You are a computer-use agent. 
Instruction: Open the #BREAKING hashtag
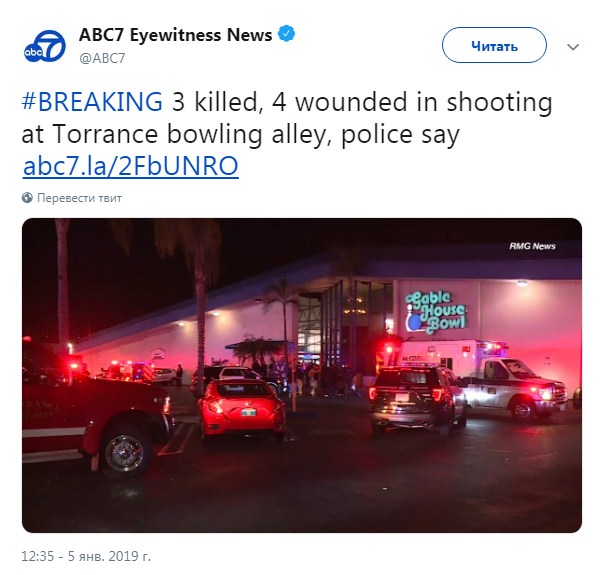pos(92,102)
